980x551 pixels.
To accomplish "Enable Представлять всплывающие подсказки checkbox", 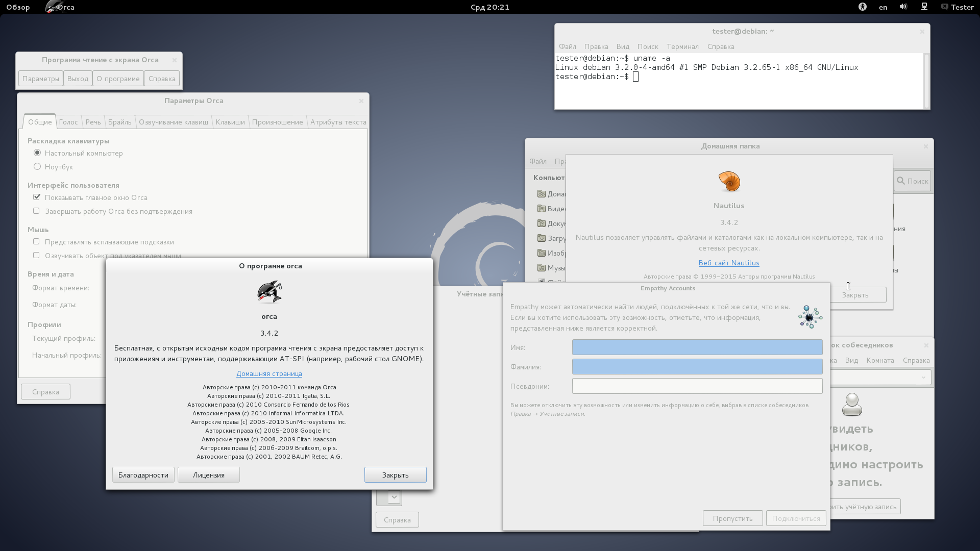I will pyautogui.click(x=36, y=241).
